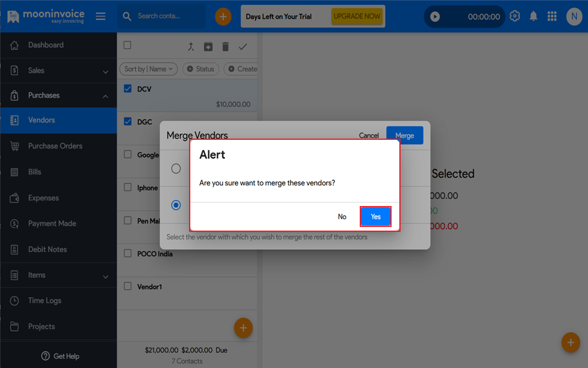Click the Dashboard home icon
This screenshot has width=588, height=368.
coord(14,45)
